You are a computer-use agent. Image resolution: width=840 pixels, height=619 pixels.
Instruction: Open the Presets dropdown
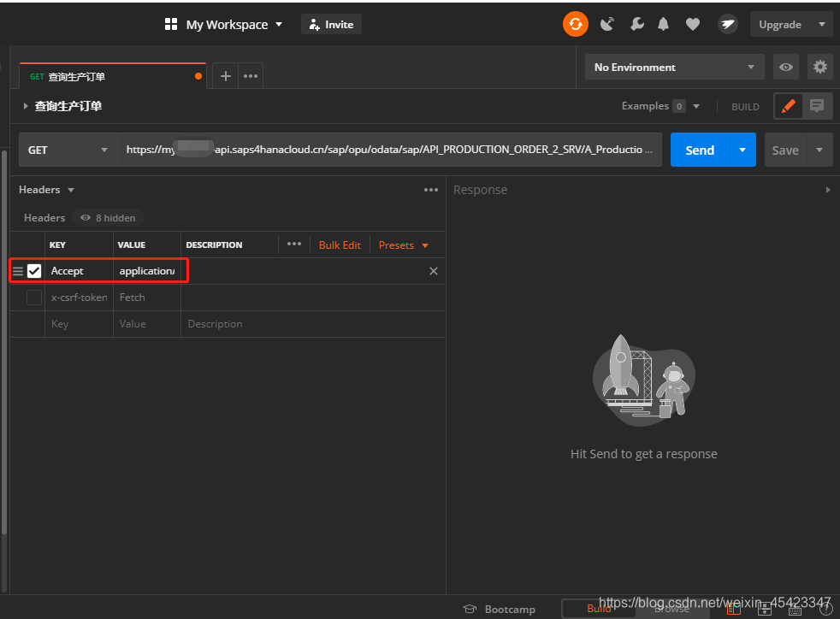[x=404, y=245]
